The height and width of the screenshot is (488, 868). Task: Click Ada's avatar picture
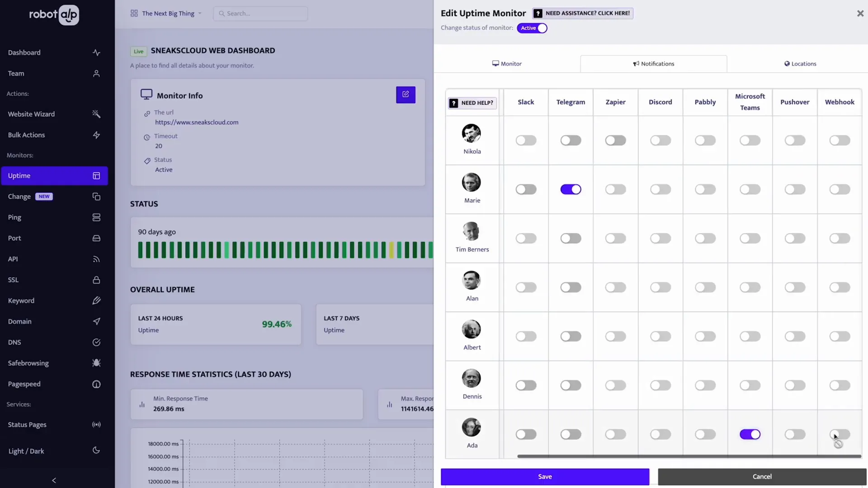471,427
